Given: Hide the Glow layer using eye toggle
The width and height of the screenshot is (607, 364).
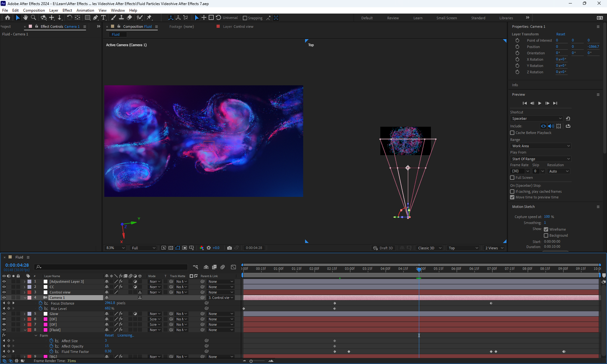Looking at the screenshot, I should pyautogui.click(x=4, y=314).
